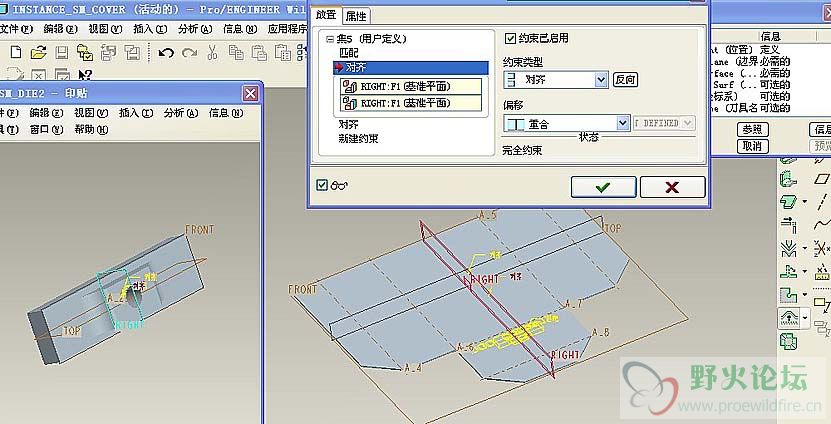Select first RIGHT:F1 (基准平面) reference
This screenshot has height=424, width=831.
(x=411, y=86)
